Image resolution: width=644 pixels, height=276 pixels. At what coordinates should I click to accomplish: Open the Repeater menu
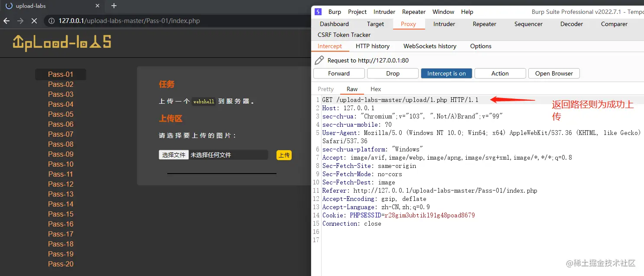click(x=414, y=12)
